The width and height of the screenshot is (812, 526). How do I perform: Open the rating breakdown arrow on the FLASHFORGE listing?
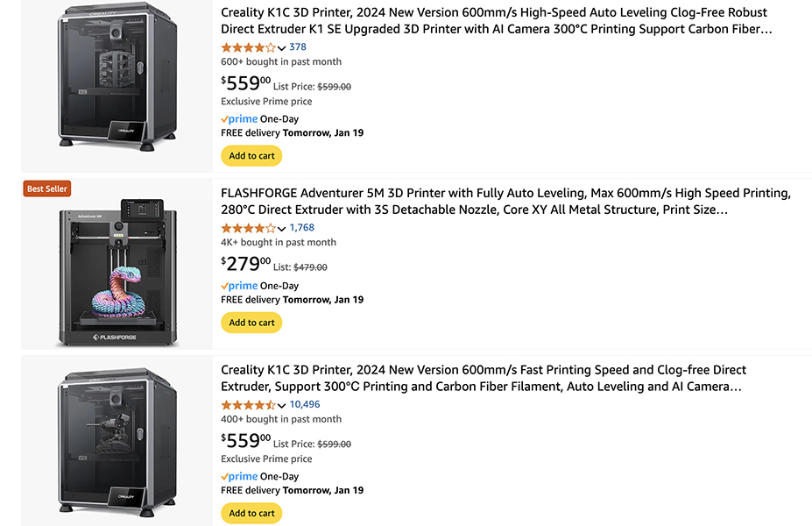click(x=284, y=227)
